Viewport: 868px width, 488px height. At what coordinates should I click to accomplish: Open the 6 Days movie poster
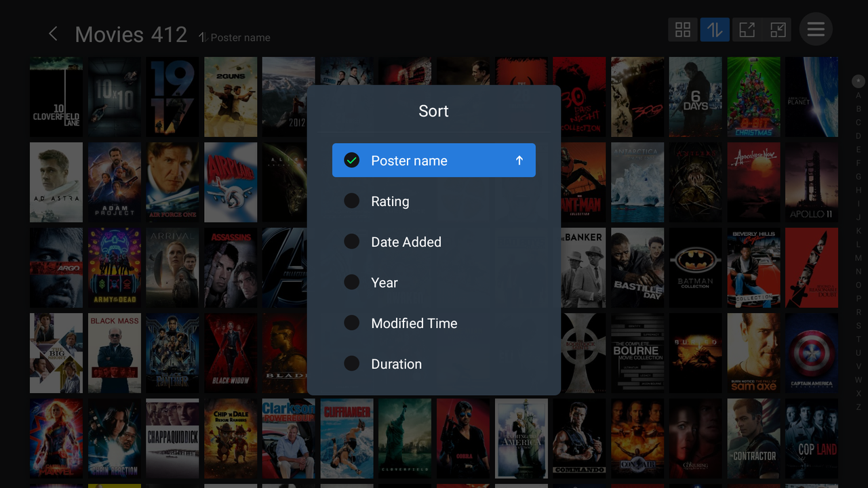tap(696, 97)
